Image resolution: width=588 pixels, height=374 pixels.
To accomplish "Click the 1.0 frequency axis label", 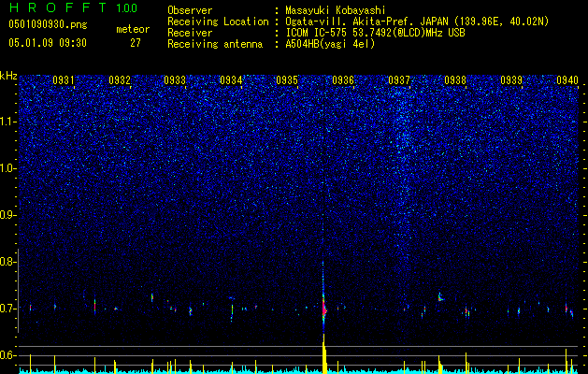I will point(7,168).
